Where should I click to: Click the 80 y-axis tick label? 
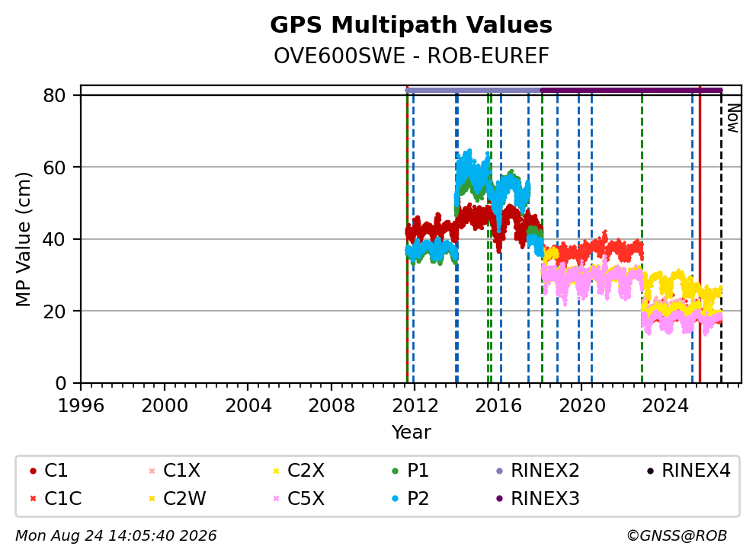[x=54, y=95]
